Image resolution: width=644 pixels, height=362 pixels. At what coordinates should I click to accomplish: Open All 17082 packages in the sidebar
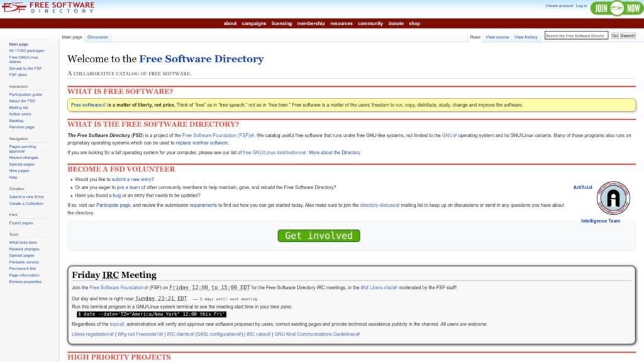[x=26, y=50]
